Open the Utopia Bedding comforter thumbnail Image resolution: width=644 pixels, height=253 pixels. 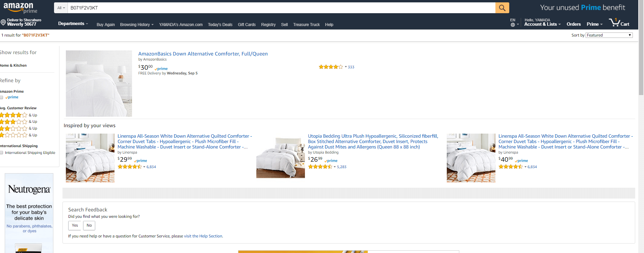[281, 158]
